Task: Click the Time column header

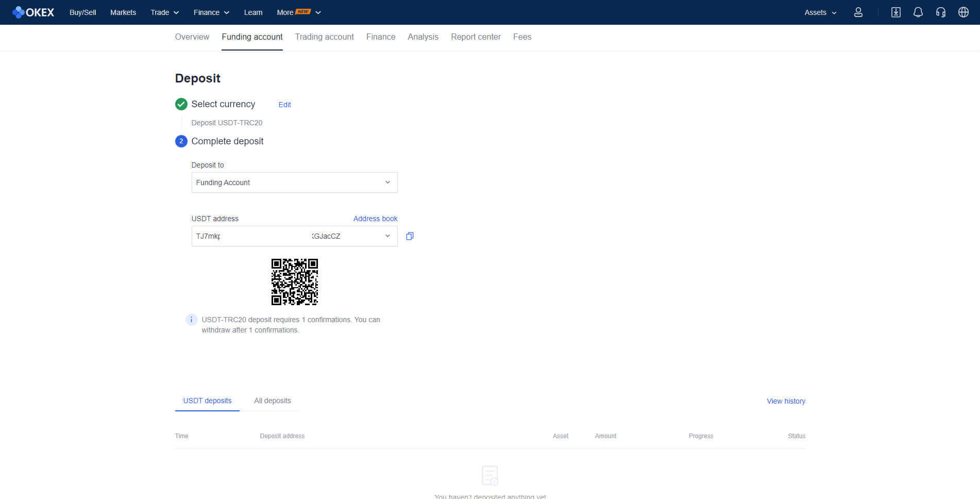Action: 181,436
